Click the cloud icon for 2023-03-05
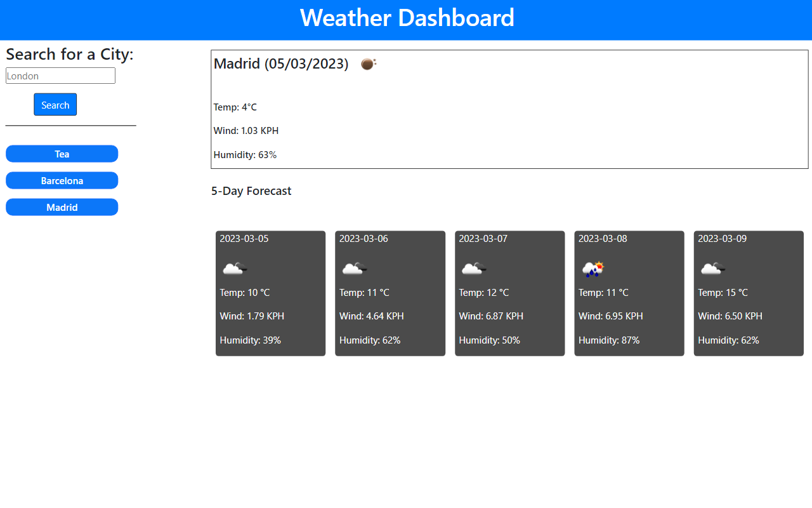 pos(234,269)
